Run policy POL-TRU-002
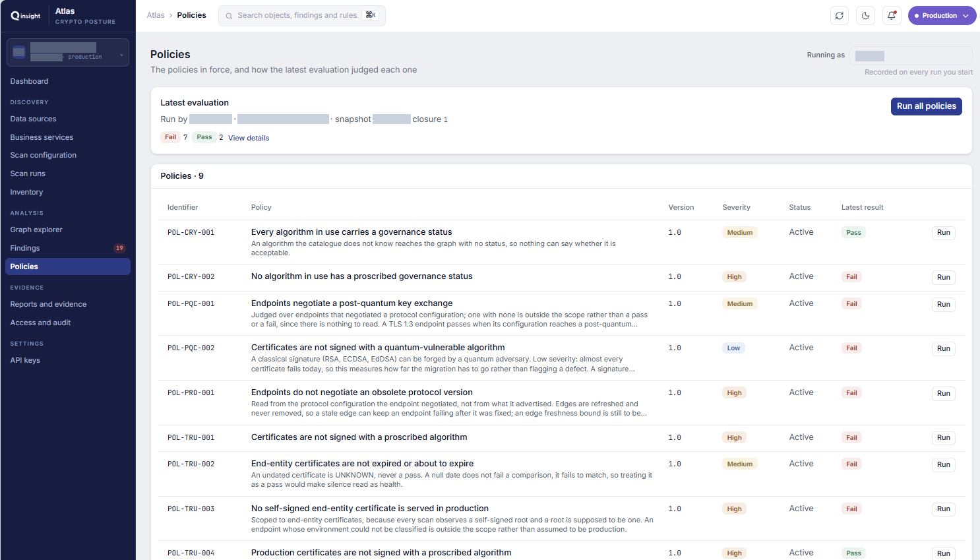The height and width of the screenshot is (560, 980). (x=943, y=465)
